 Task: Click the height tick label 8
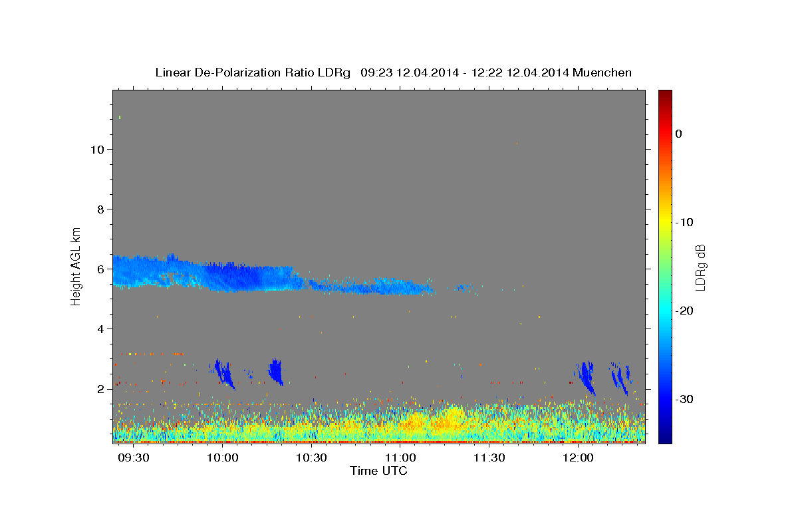click(100, 209)
